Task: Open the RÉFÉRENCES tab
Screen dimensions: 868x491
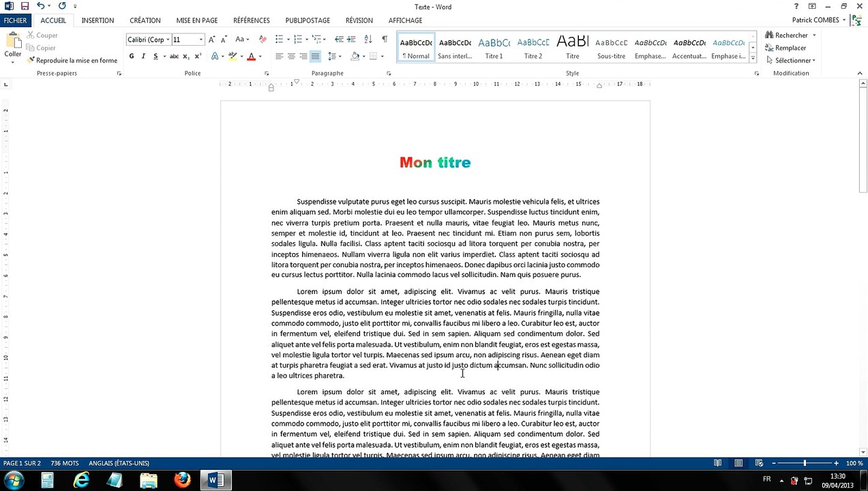Action: click(x=252, y=20)
